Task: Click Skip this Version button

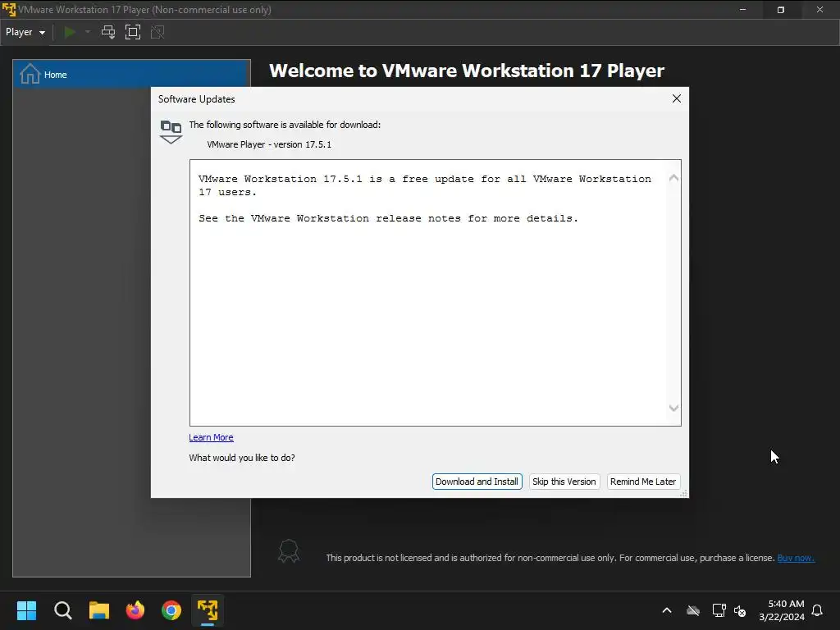Action: [x=564, y=482]
